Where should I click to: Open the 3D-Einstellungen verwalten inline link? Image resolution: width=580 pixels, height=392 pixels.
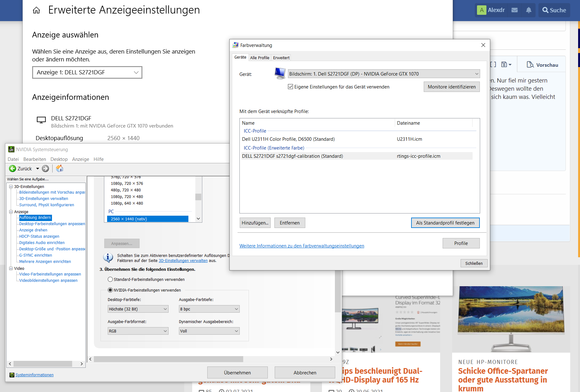coord(183,260)
